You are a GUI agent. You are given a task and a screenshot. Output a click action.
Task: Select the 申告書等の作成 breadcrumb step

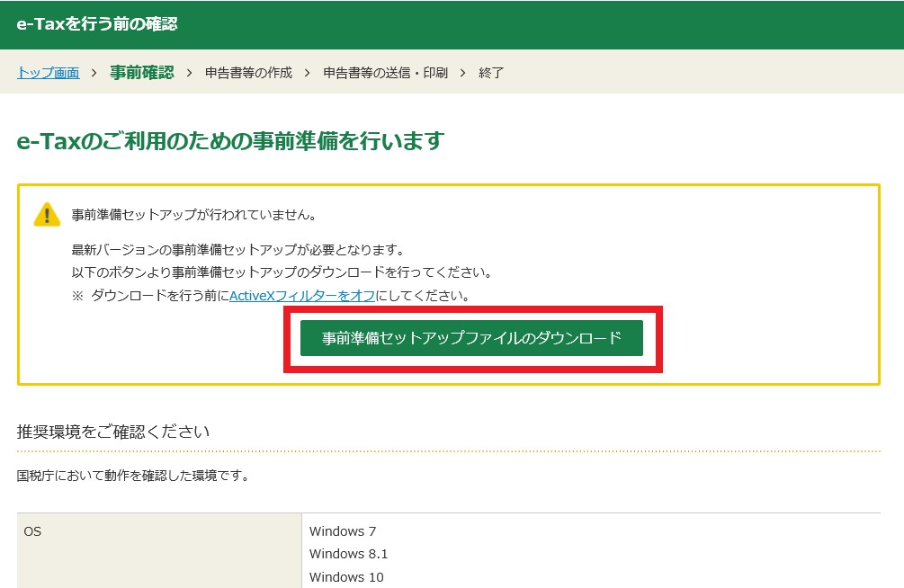pyautogui.click(x=248, y=73)
